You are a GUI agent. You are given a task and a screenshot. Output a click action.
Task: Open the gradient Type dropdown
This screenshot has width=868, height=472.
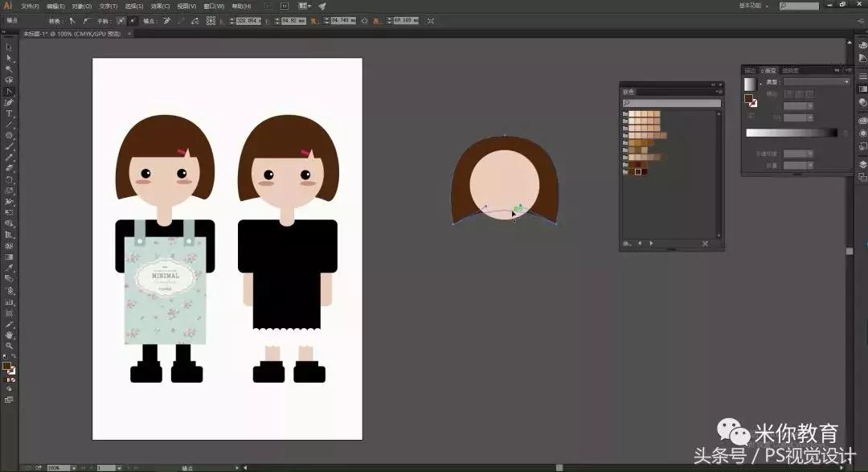tap(816, 82)
